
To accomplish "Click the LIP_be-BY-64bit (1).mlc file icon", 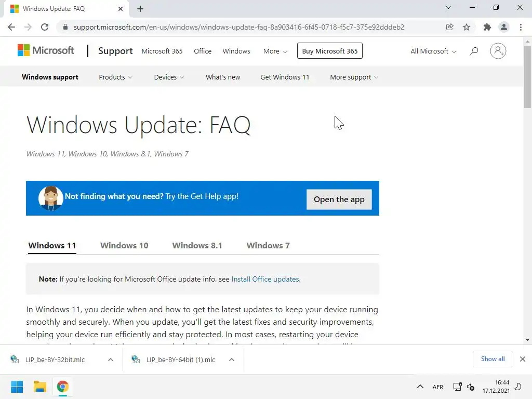I will point(136,360).
